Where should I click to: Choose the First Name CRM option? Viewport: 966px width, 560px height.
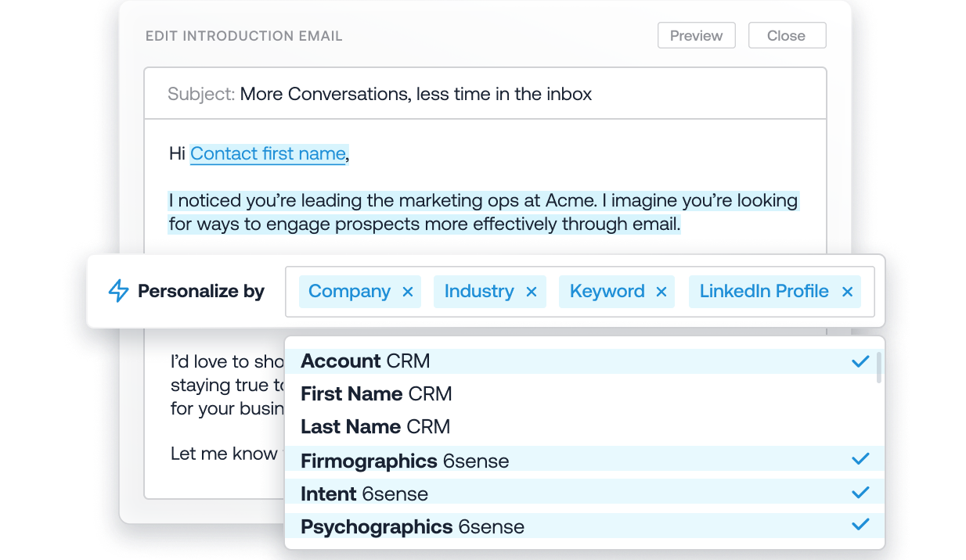pyautogui.click(x=585, y=393)
